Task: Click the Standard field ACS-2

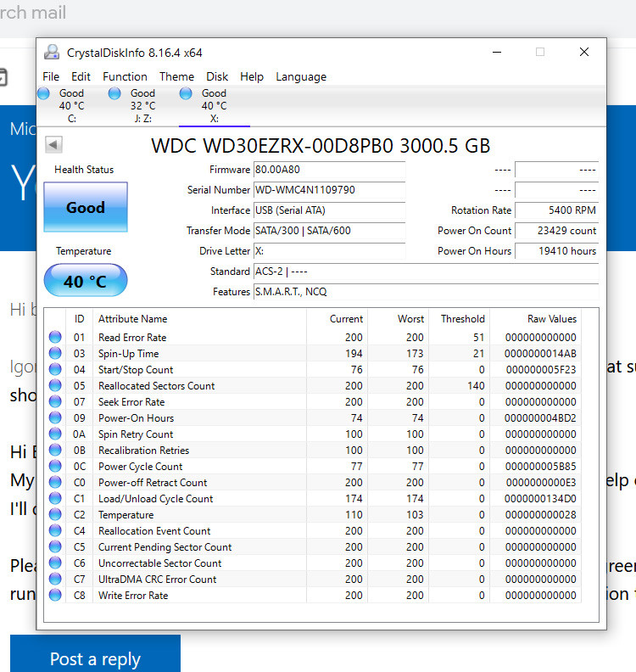Action: click(427, 272)
